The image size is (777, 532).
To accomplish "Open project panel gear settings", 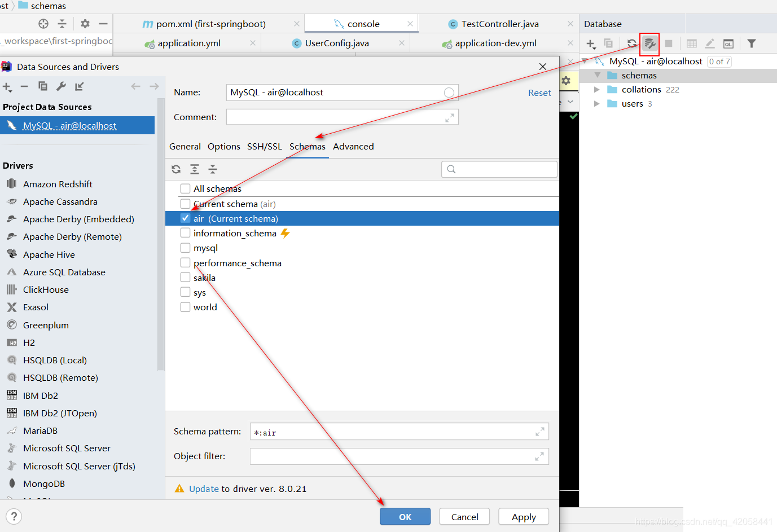I will (85, 24).
